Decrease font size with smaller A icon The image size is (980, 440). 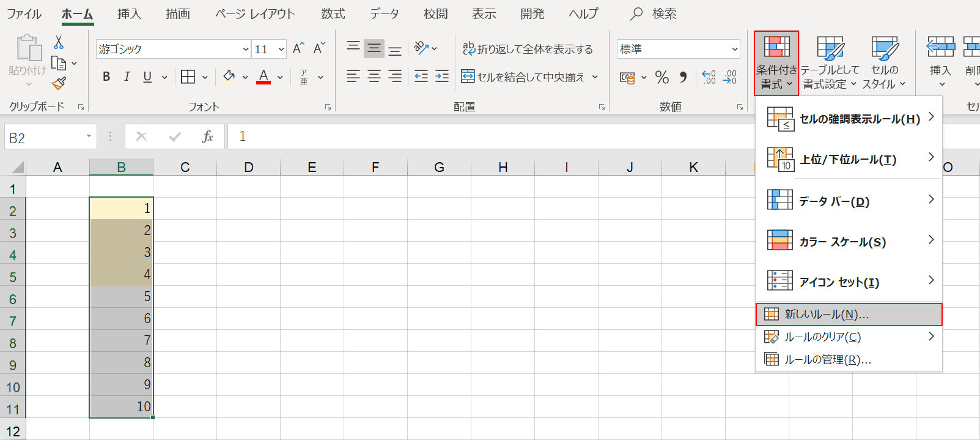point(319,49)
